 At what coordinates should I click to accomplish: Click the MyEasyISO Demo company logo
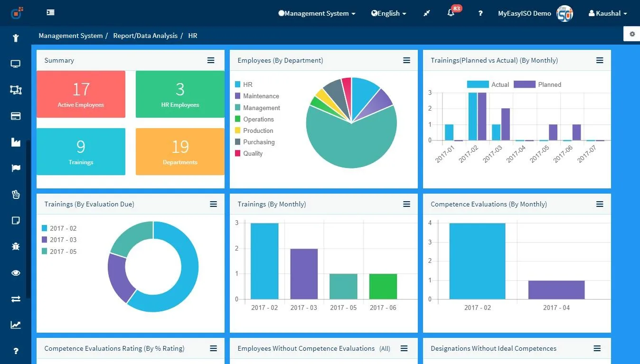[565, 13]
